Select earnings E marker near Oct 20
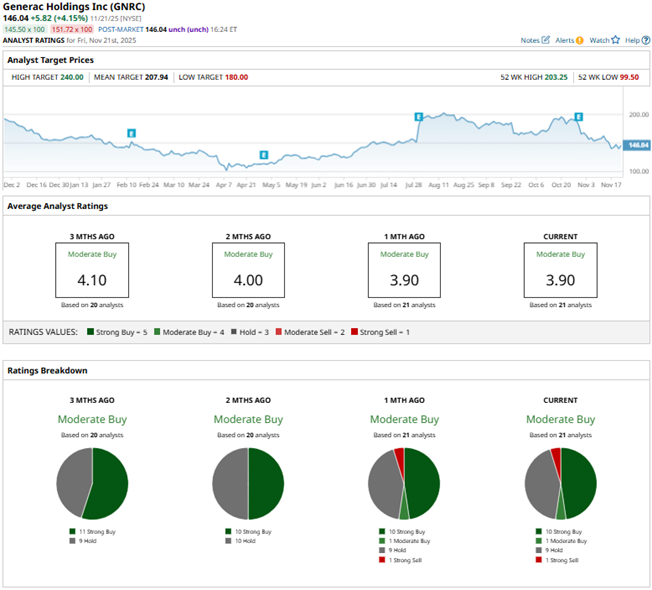The width and height of the screenshot is (652, 590). click(579, 117)
